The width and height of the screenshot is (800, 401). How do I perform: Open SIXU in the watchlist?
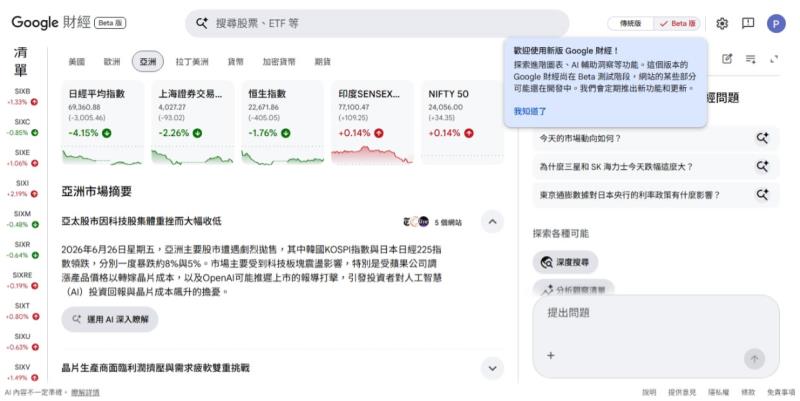(x=22, y=341)
